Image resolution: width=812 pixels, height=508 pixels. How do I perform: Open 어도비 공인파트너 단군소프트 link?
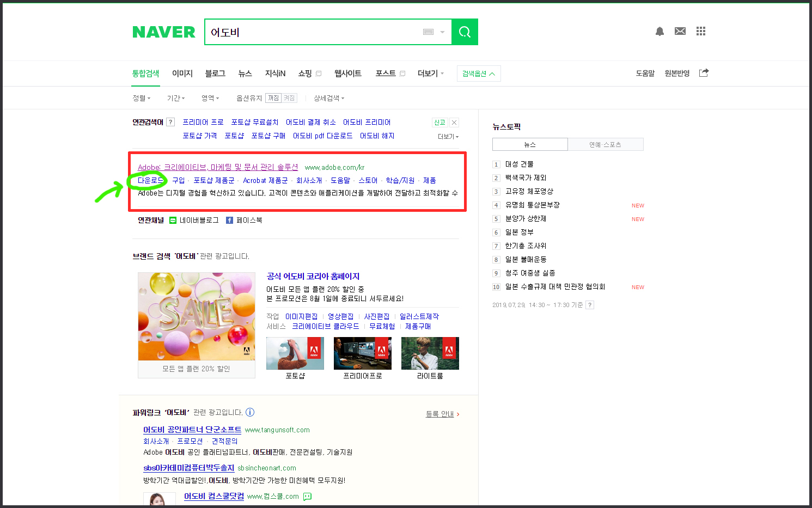tap(192, 430)
